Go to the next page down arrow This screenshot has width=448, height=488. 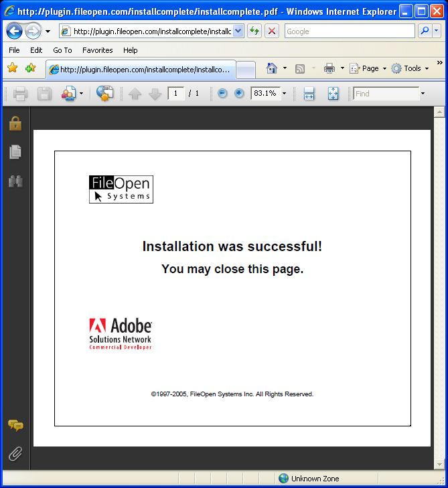(x=155, y=94)
